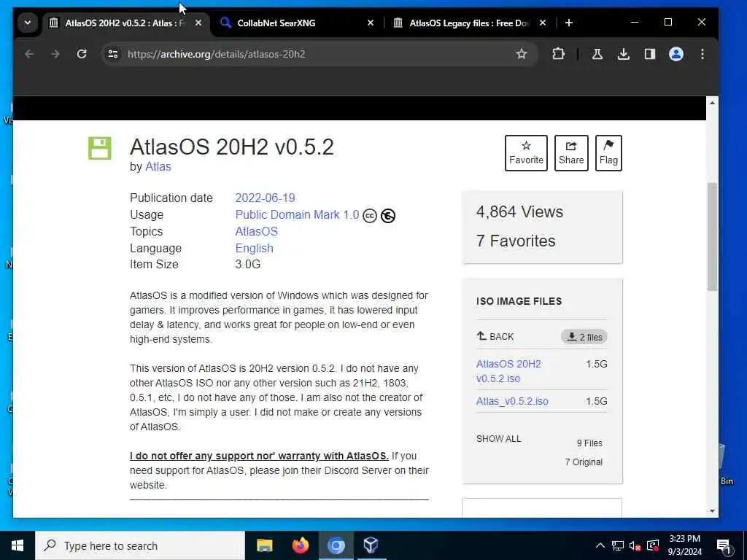Download AtlasOS 20H2 v0.5.2.iso
Image resolution: width=747 pixels, height=560 pixels.
coord(508,371)
